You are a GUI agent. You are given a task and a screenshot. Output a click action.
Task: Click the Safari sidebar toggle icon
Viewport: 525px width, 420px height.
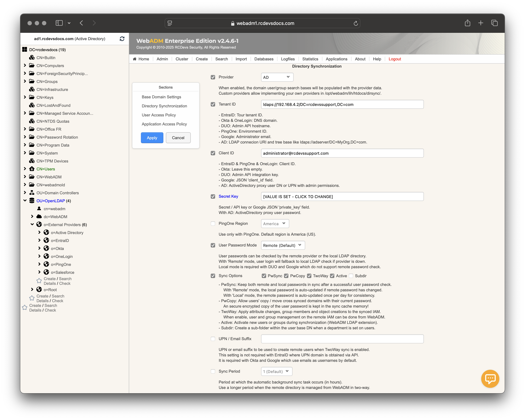59,23
